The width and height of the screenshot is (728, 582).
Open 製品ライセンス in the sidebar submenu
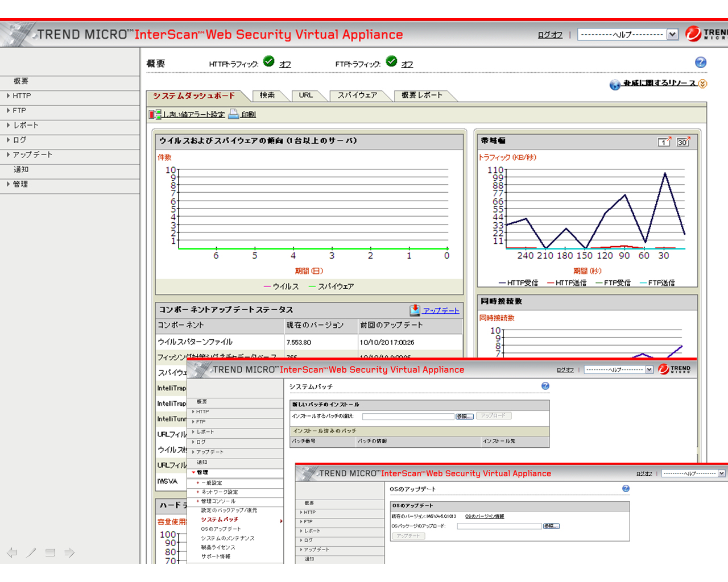(218, 547)
